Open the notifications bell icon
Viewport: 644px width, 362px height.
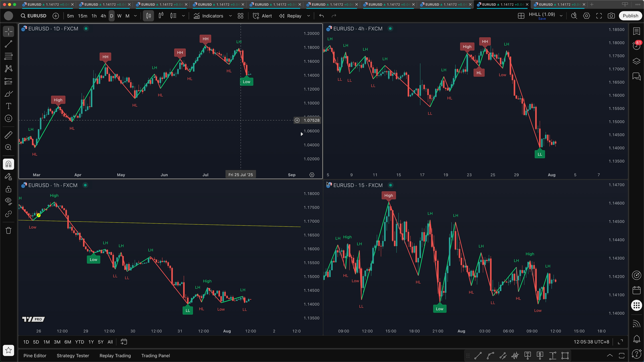[x=636, y=339]
